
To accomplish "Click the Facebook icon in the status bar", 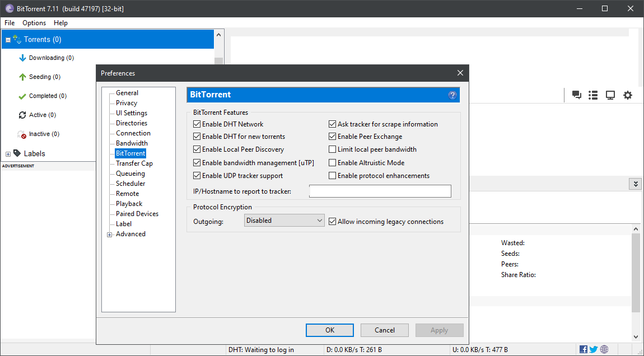I will click(583, 349).
